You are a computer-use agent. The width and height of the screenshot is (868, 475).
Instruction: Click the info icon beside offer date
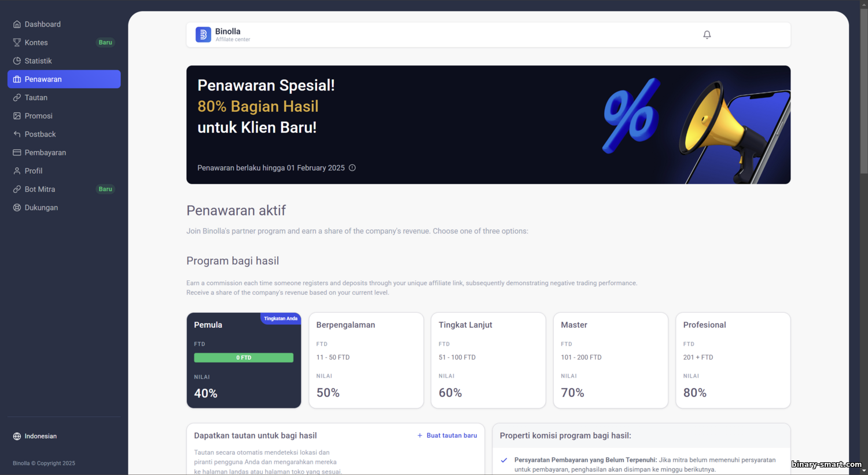(x=352, y=168)
